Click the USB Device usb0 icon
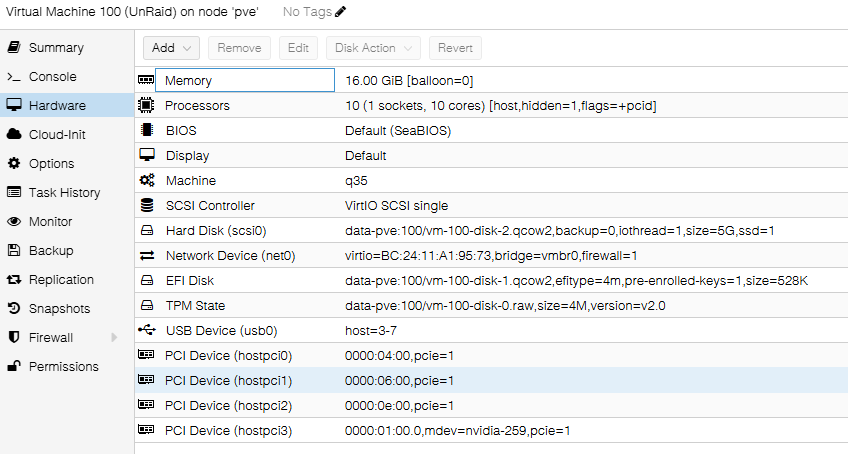 [147, 330]
